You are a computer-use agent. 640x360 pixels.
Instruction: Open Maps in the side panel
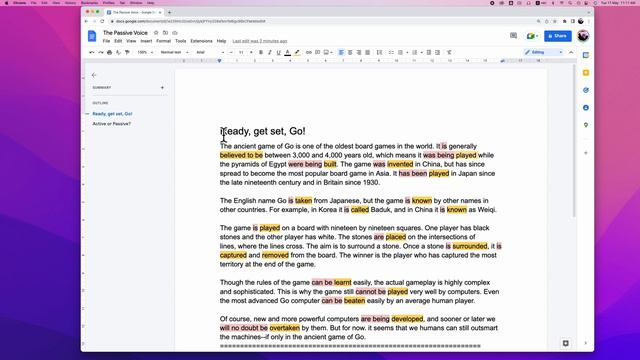coord(586,125)
